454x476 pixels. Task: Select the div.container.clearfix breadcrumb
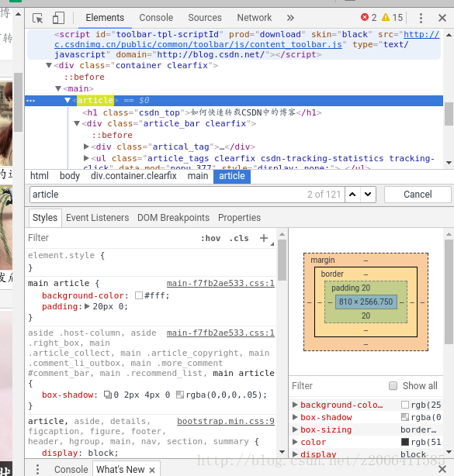(x=133, y=176)
